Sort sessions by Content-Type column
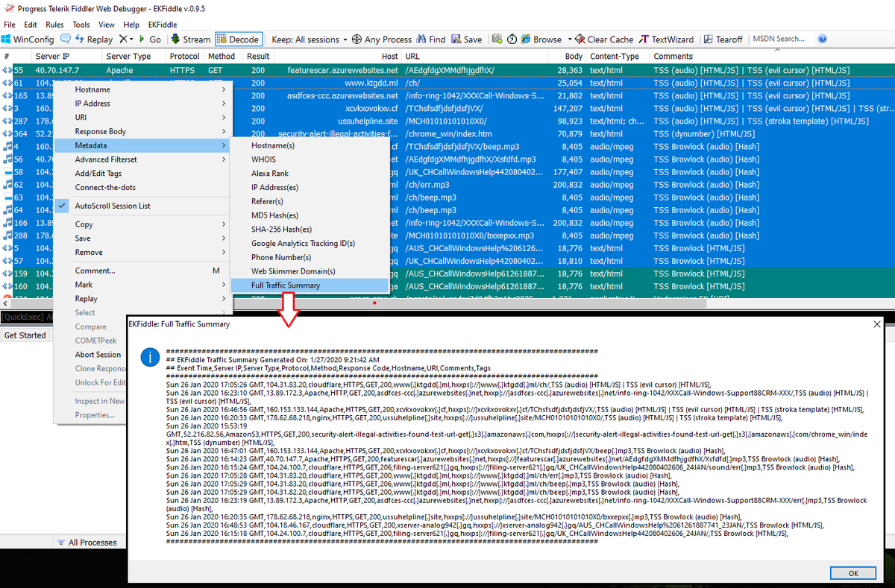895x588 pixels. coord(618,57)
